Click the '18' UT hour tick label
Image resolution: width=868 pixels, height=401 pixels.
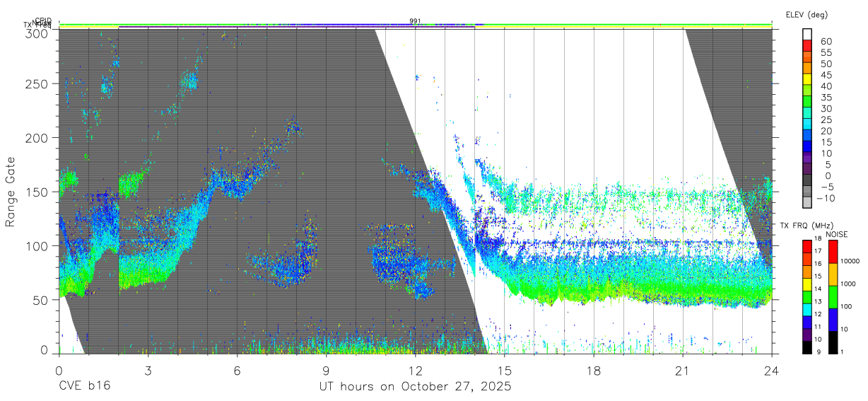pos(594,370)
